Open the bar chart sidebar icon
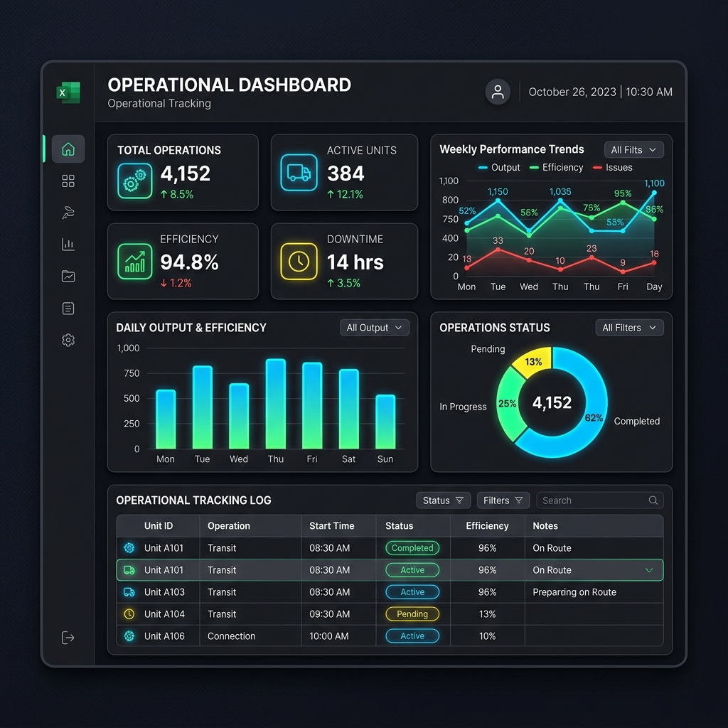728x728 pixels. click(x=68, y=245)
